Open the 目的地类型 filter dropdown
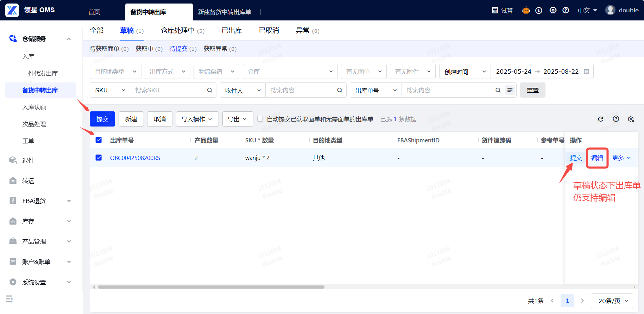Image resolution: width=644 pixels, height=314 pixels. pos(115,72)
